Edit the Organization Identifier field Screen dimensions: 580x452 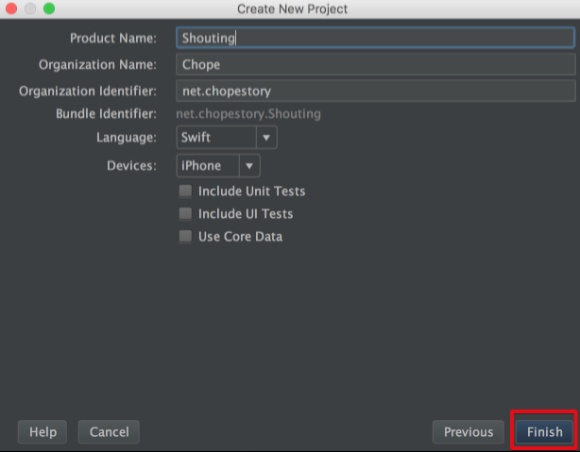(x=375, y=91)
